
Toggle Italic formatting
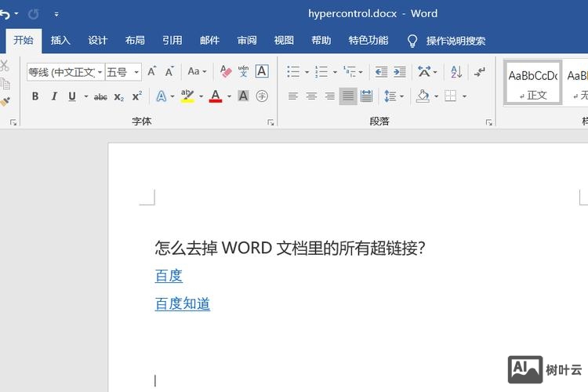(x=54, y=96)
